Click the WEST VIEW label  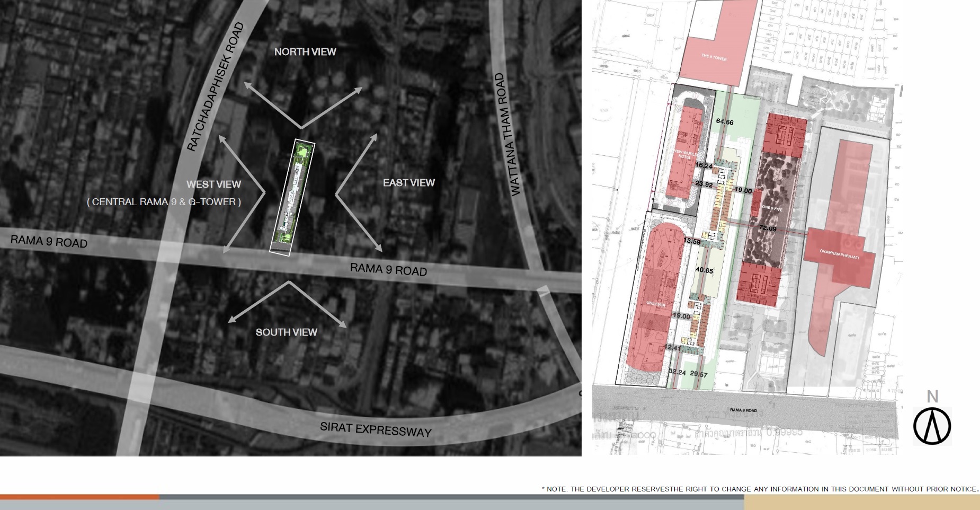click(x=213, y=184)
